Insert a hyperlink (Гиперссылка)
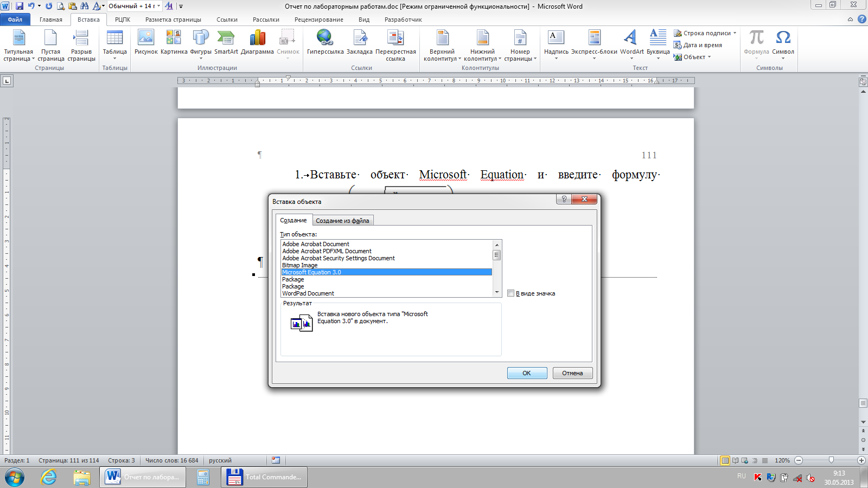 [325, 43]
